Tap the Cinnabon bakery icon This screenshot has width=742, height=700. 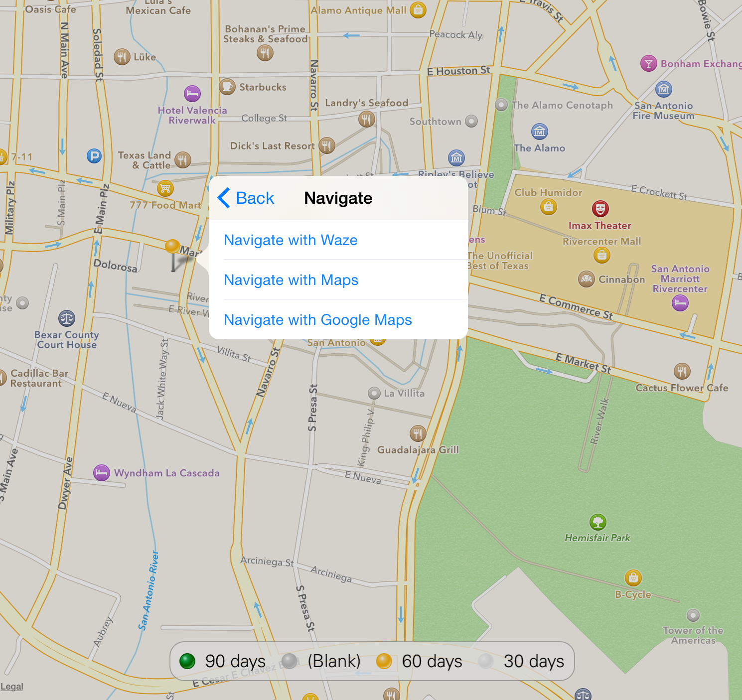tap(587, 279)
